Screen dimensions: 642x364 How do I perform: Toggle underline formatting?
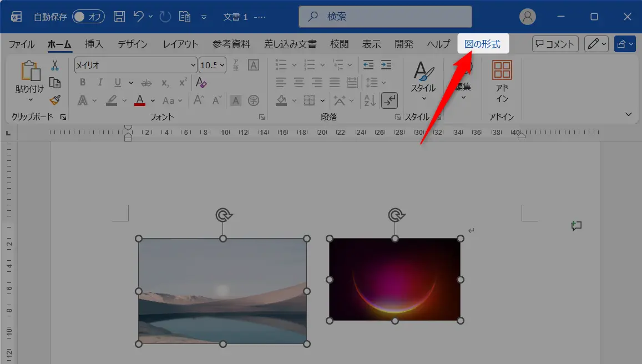pos(118,82)
